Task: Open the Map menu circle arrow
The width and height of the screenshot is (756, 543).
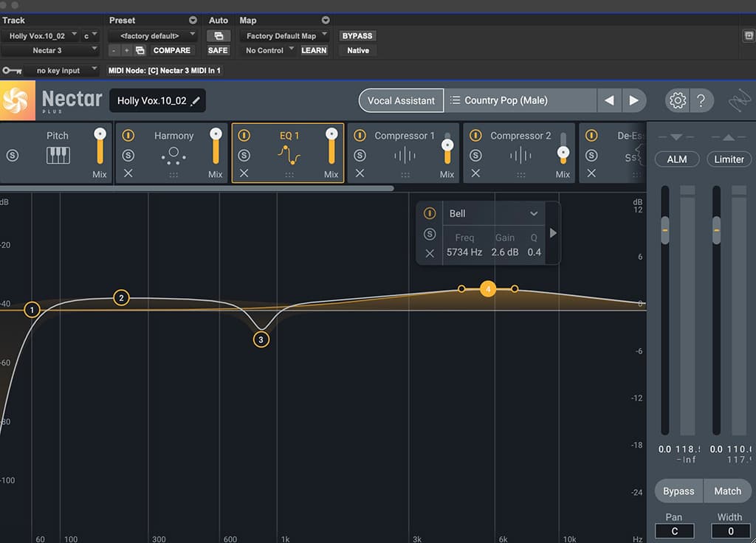Action: coord(326,20)
